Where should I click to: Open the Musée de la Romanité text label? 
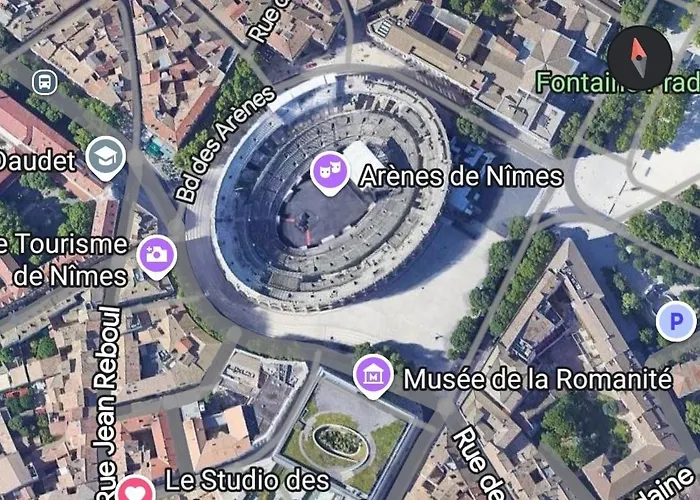tap(538, 379)
